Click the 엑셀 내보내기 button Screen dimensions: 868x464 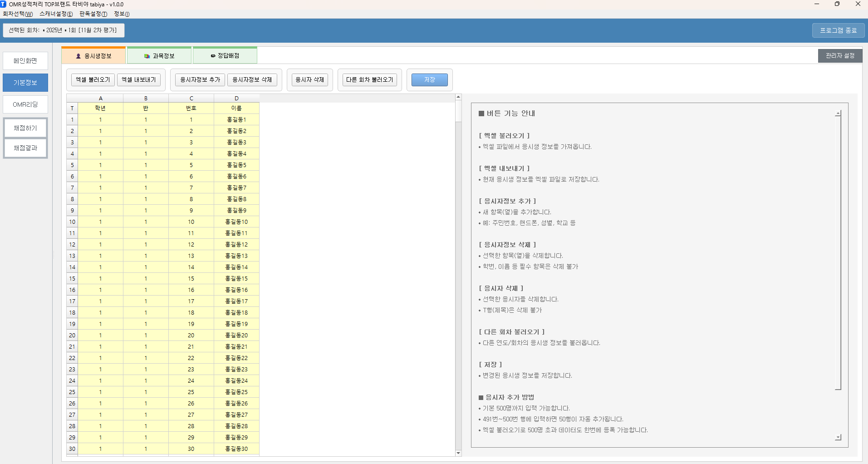pyautogui.click(x=139, y=80)
